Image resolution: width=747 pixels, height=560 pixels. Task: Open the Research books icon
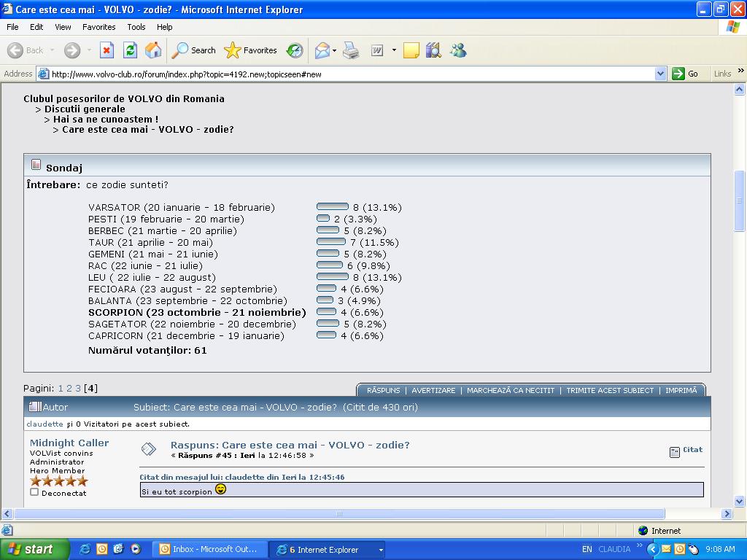click(433, 50)
